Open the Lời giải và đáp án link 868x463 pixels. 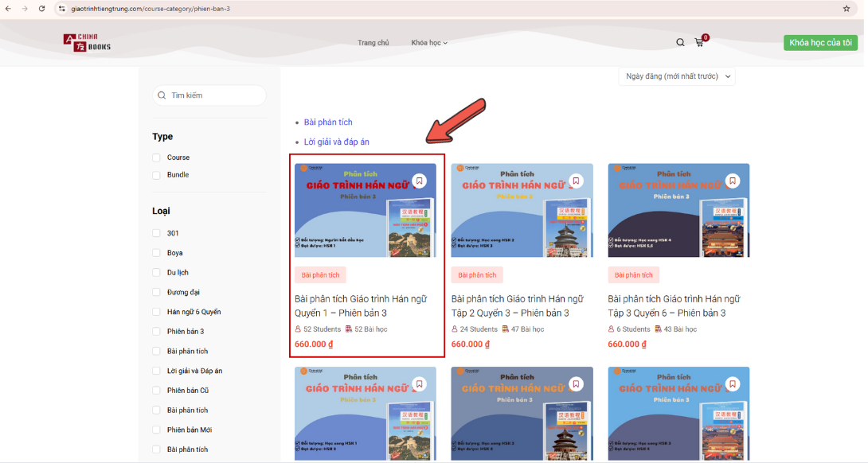[x=335, y=141]
